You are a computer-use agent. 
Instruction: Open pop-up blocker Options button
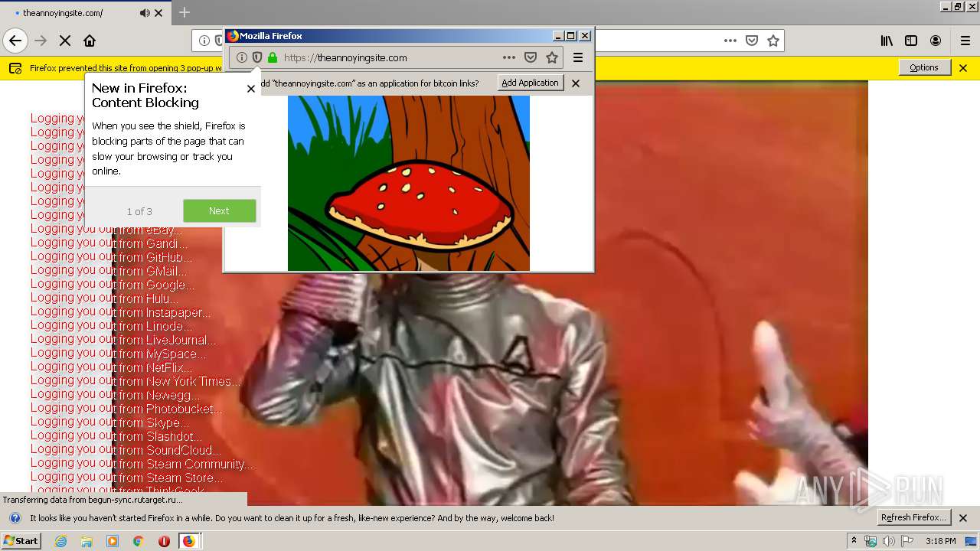(924, 67)
